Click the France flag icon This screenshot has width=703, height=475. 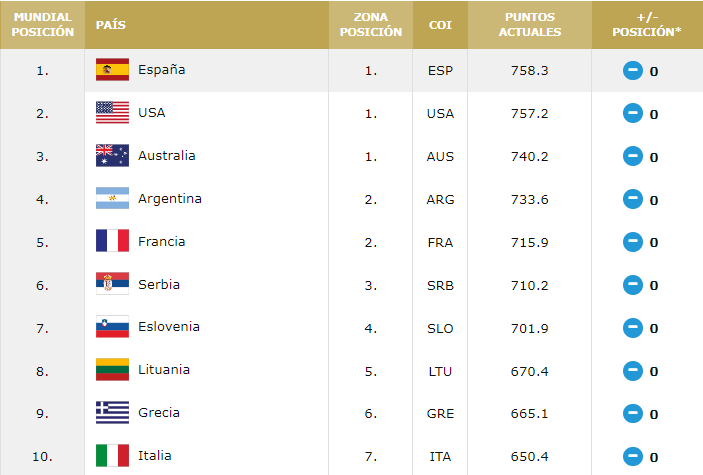point(112,241)
